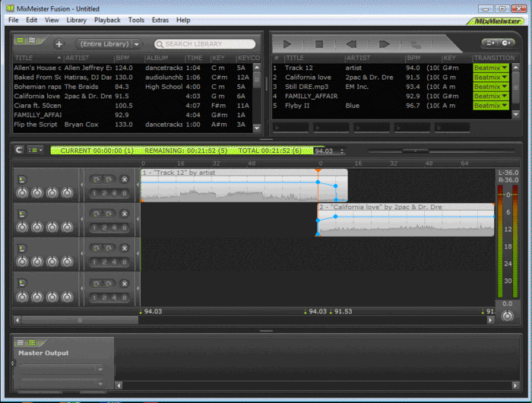Click the loop icon left of the time display

point(19,150)
